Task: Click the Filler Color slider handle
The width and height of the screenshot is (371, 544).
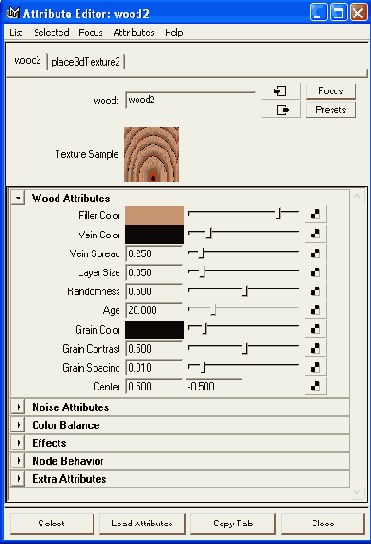Action: pos(278,214)
